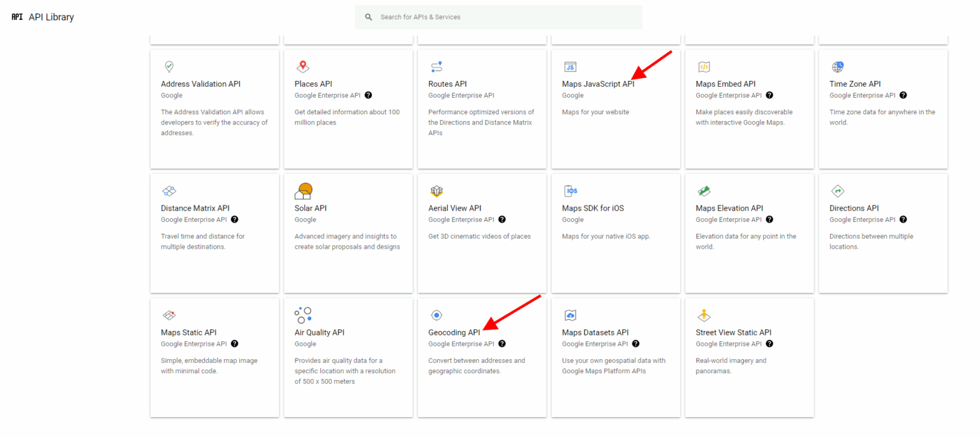Click the Street View Static API icon
The width and height of the screenshot is (980, 437).
click(x=704, y=315)
